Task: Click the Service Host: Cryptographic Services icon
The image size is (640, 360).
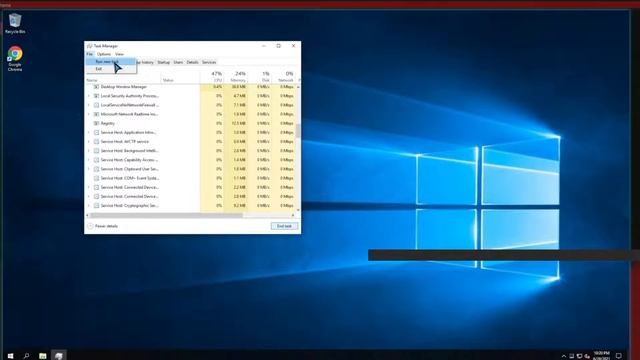Action: tap(96, 206)
